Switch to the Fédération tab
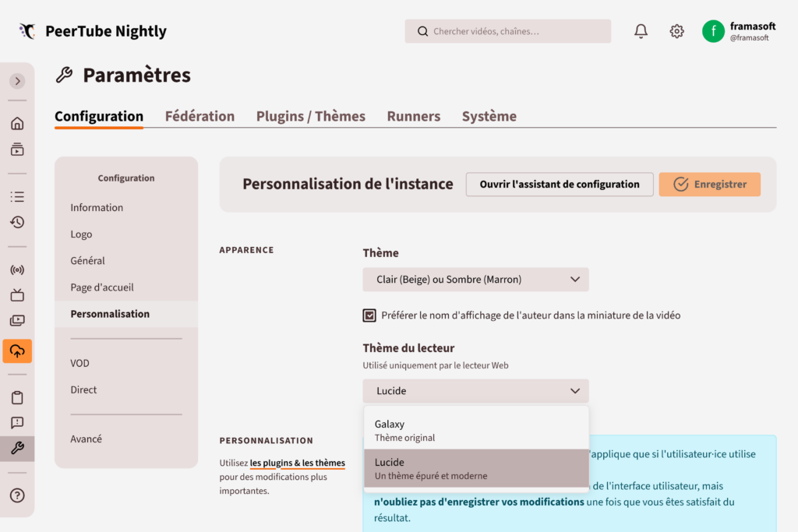Screen dimensions: 798x532 (199, 115)
